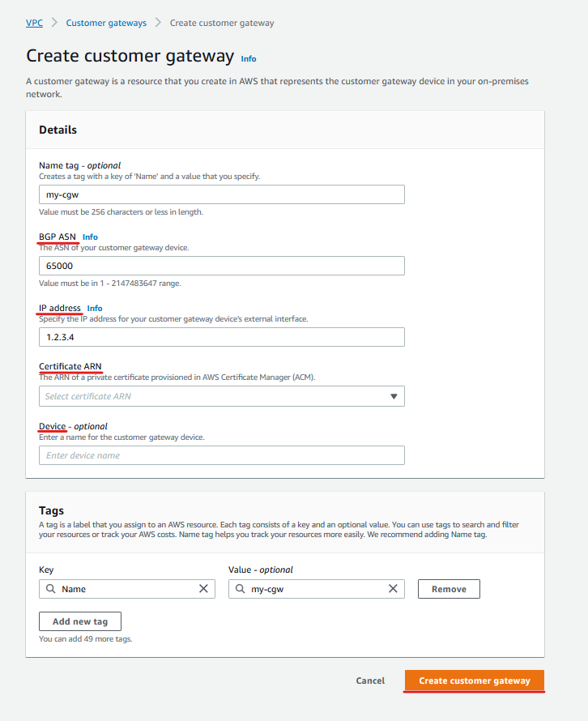Open the Info link next to IP address
This screenshot has width=588, height=721.
click(x=95, y=308)
